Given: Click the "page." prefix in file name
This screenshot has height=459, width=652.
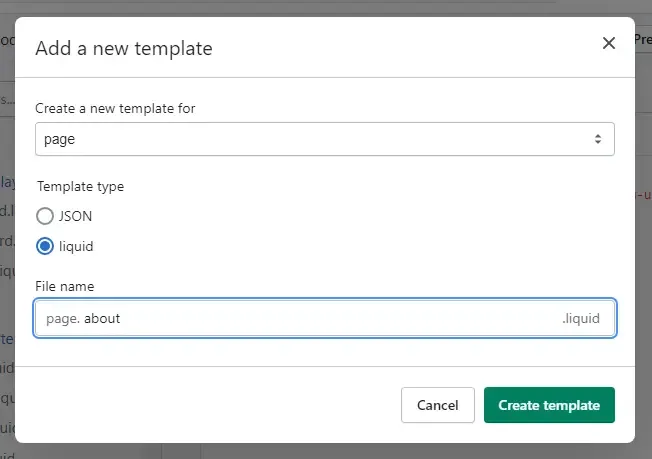Looking at the screenshot, I should click(63, 319).
